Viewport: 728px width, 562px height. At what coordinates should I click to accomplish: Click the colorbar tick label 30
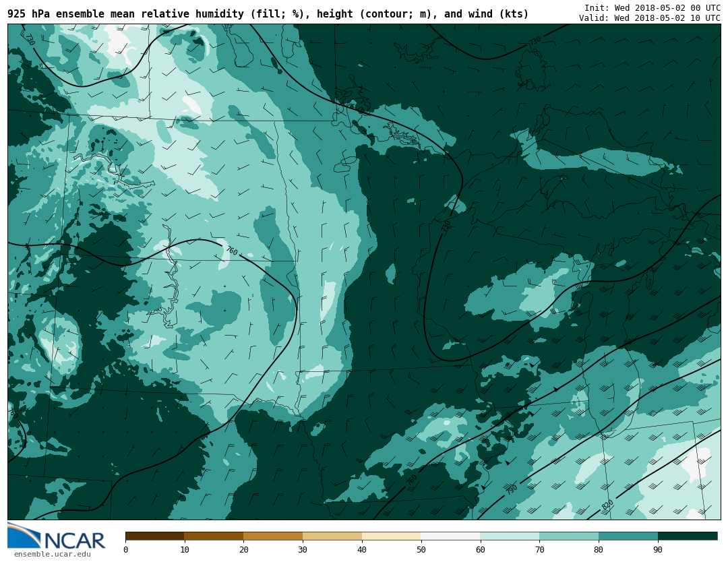pyautogui.click(x=303, y=550)
